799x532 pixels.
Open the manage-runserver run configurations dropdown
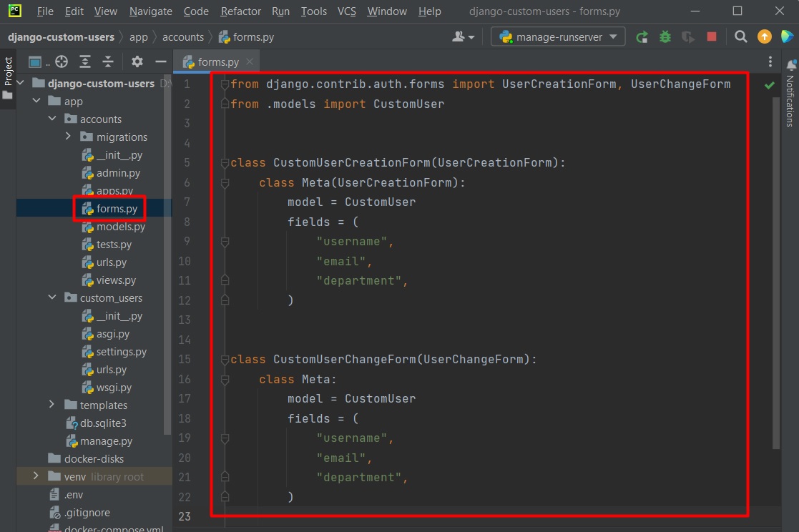[x=557, y=36]
